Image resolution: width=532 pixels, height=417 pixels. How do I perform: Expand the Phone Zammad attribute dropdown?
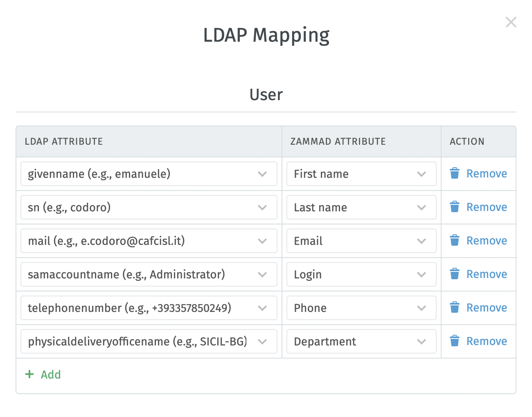point(422,308)
